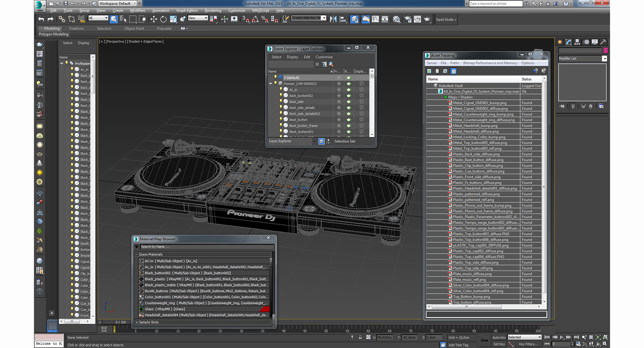The width and height of the screenshot is (644, 348).
Task: Open the reference coordinate View dropdown
Action: coord(198,18)
